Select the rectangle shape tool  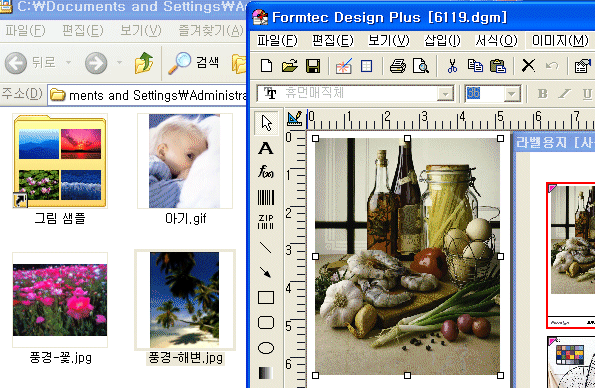click(266, 297)
